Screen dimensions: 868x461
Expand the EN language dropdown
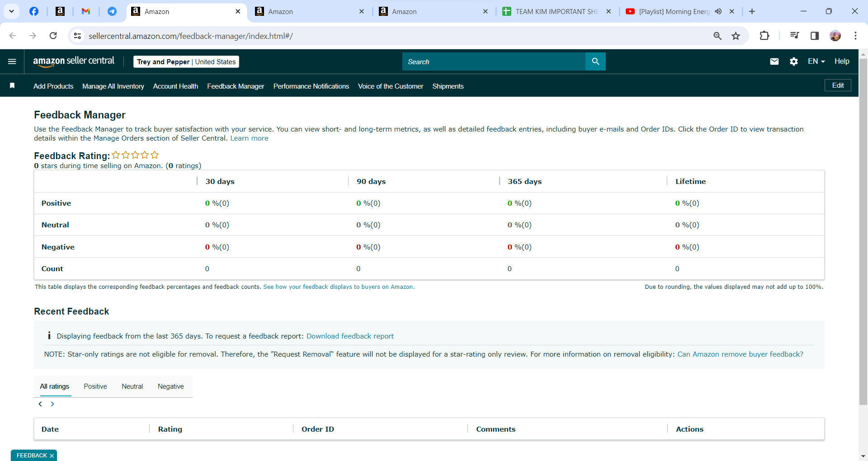coord(816,61)
